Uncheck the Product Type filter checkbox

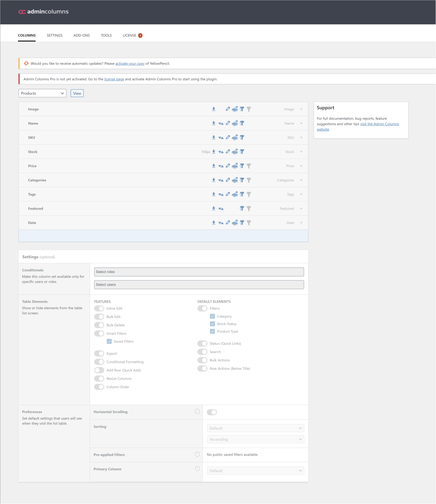pyautogui.click(x=212, y=331)
